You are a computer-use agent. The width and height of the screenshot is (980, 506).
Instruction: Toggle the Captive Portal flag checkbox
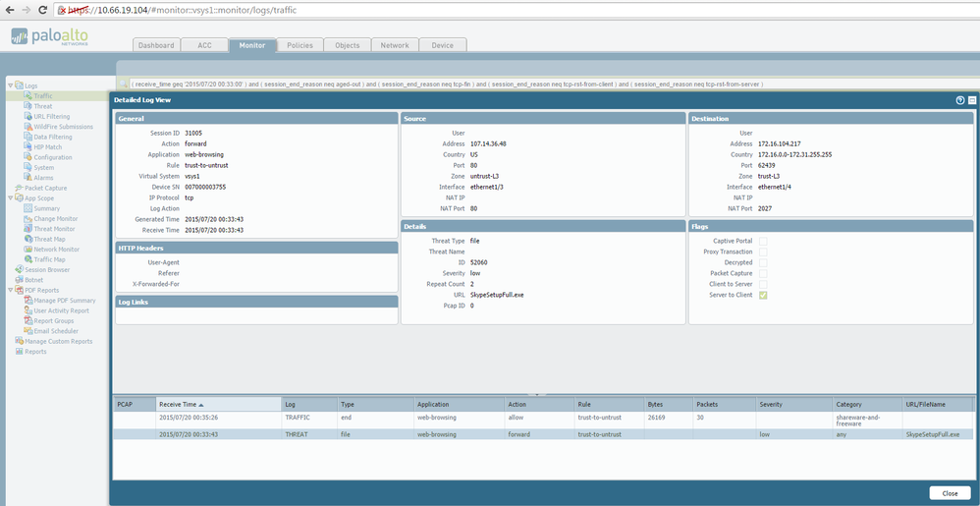(763, 241)
